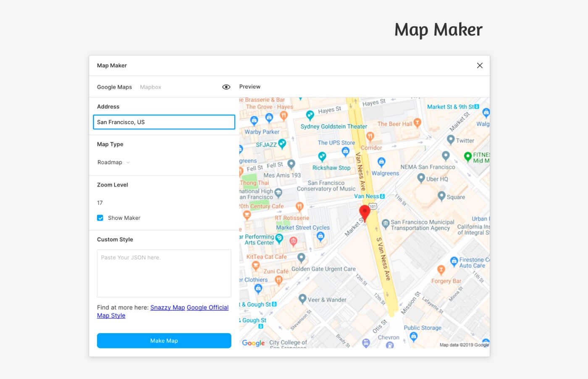
Task: Click the KitTea Cat Cafe pin
Action: [x=255, y=266]
